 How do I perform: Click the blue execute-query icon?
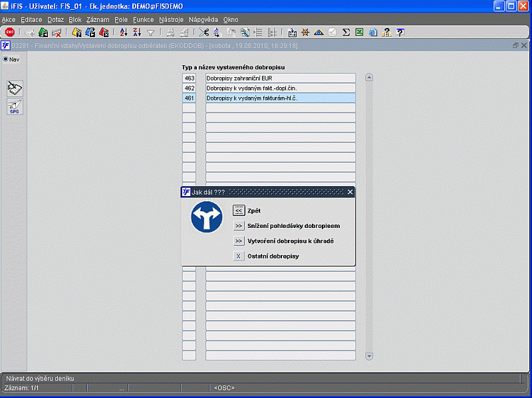(x=90, y=32)
